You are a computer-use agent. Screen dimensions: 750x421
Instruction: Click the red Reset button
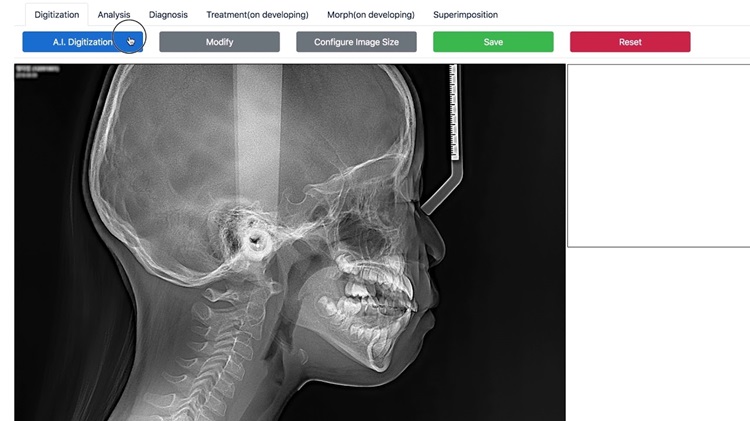click(x=630, y=42)
